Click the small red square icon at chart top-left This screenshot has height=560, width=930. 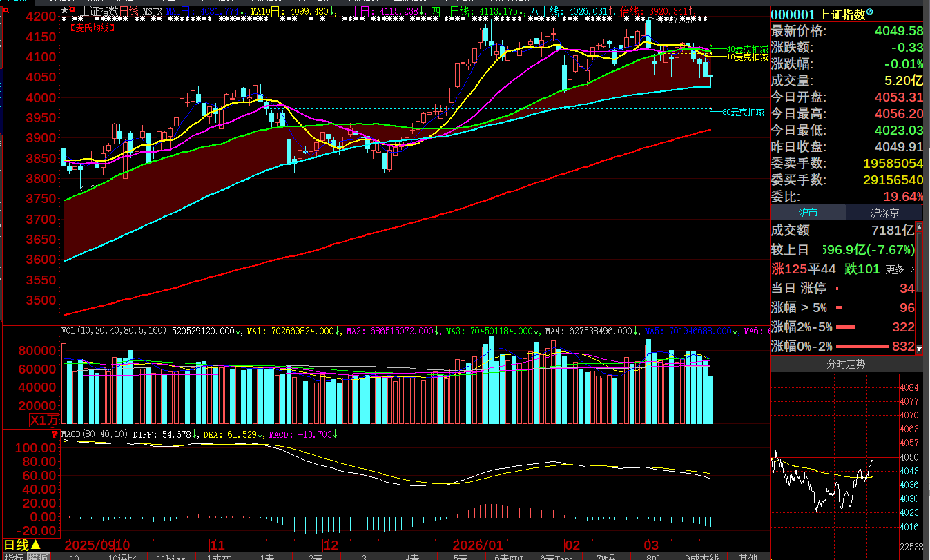click(x=72, y=11)
